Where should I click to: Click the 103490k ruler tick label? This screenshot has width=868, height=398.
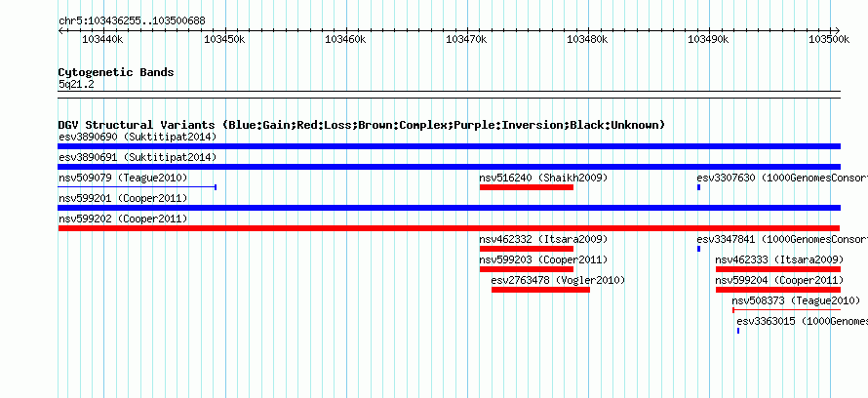point(708,39)
